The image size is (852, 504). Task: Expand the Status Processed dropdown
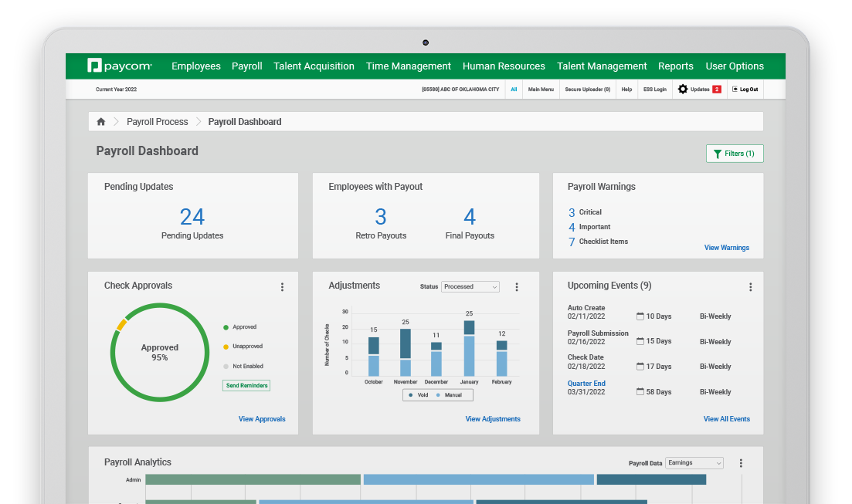pyautogui.click(x=470, y=287)
